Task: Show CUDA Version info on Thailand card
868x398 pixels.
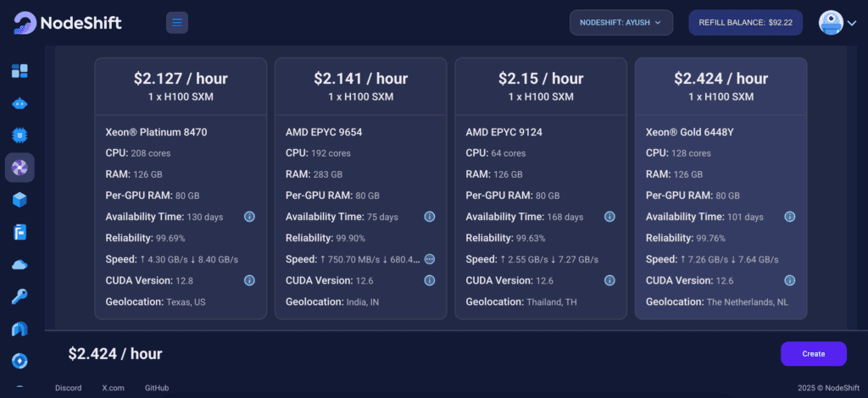Action: pos(609,280)
